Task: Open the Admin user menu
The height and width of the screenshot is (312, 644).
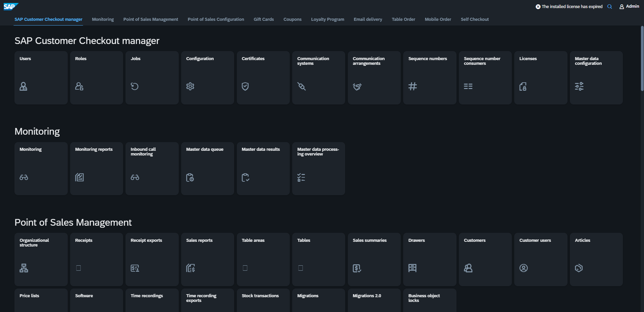Action: coord(629,6)
